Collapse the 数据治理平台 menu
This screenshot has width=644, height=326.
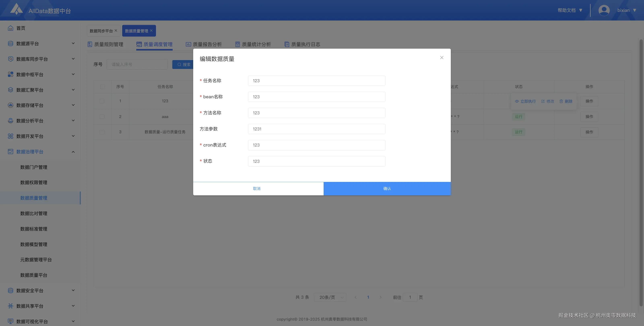[x=73, y=152]
